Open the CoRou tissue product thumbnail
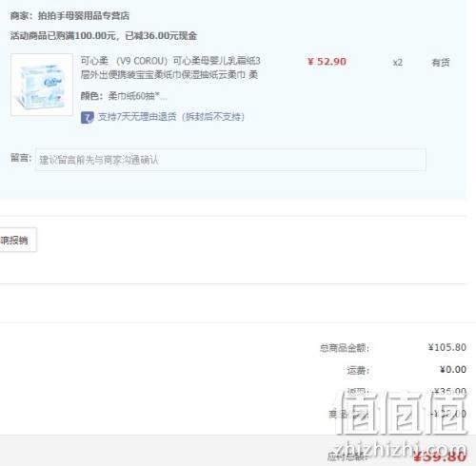Viewport: 476px width, 466px height. click(x=42, y=85)
